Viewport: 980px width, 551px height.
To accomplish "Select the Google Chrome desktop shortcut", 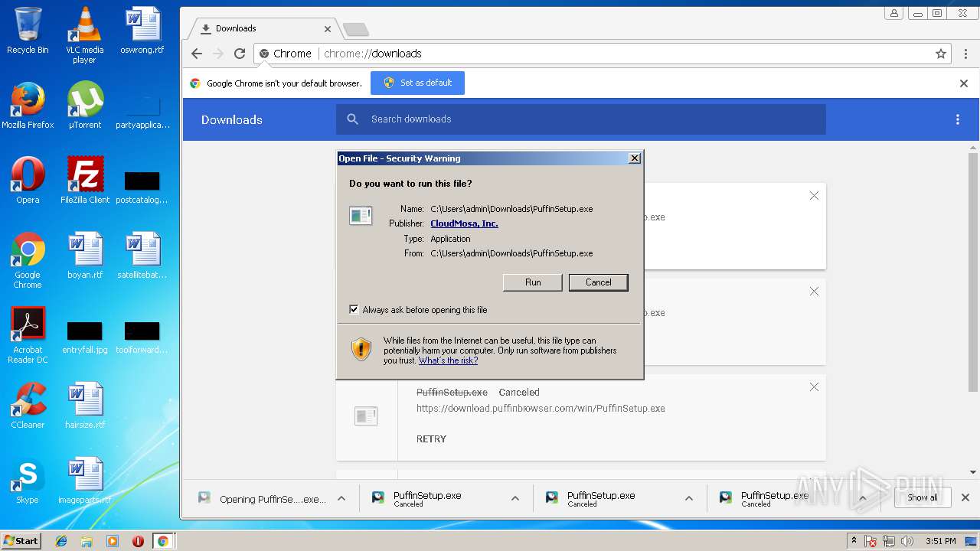I will pyautogui.click(x=28, y=260).
